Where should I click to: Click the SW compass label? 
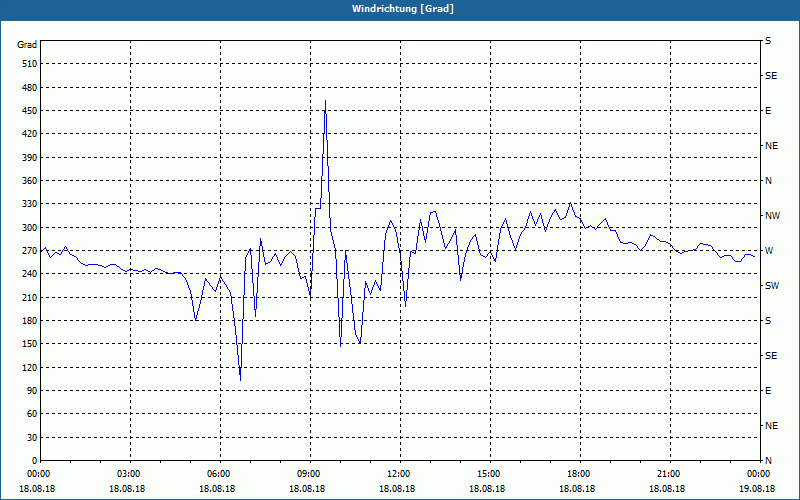coord(772,286)
